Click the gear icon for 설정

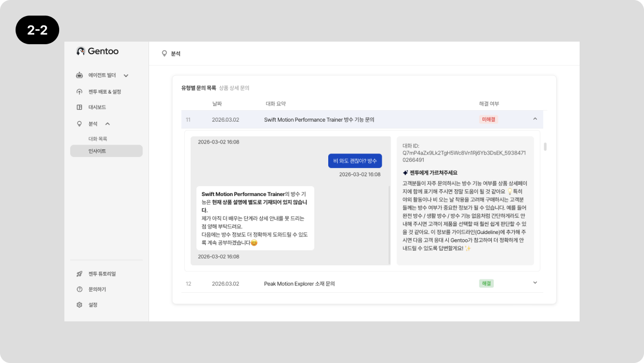(x=79, y=305)
